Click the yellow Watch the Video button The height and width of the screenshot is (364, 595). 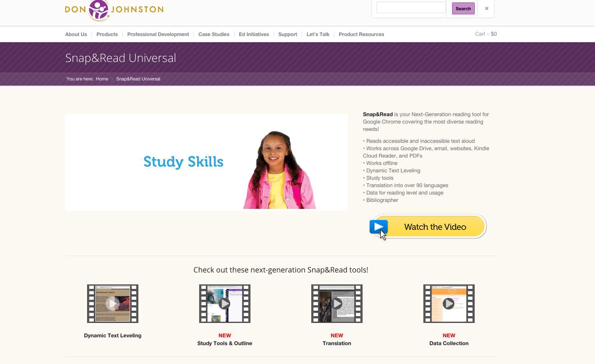point(428,227)
